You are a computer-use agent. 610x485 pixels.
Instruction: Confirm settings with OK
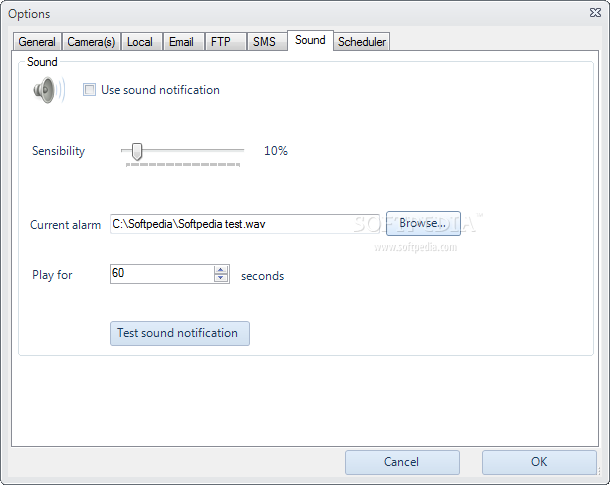(x=539, y=462)
